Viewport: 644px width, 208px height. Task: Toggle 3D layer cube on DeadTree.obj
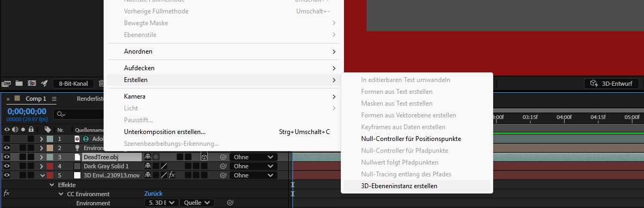pos(204,157)
